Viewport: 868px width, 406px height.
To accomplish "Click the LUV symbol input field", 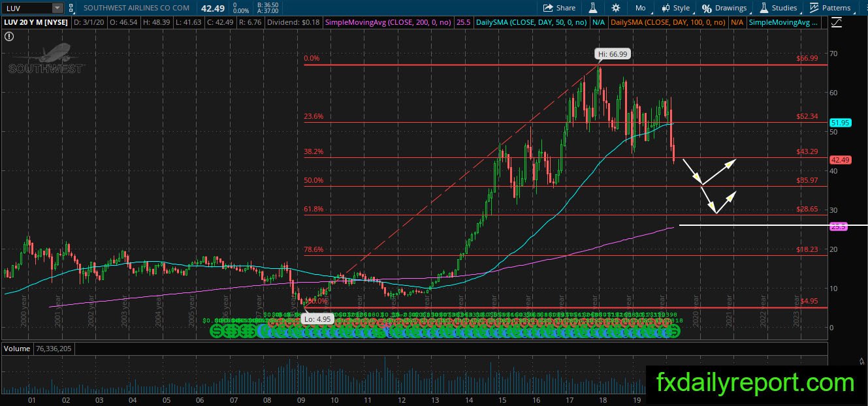I will pyautogui.click(x=27, y=8).
